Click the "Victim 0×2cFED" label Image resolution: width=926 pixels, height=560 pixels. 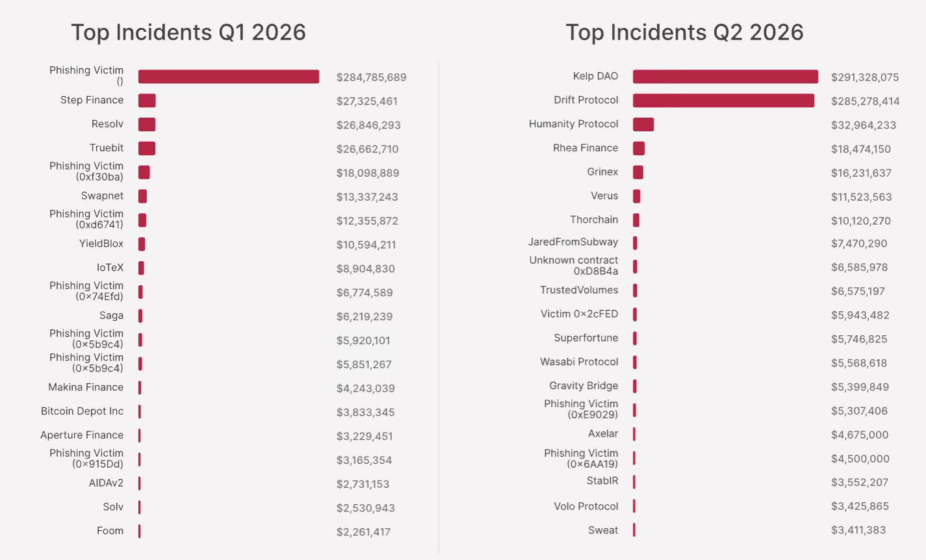coord(580,314)
